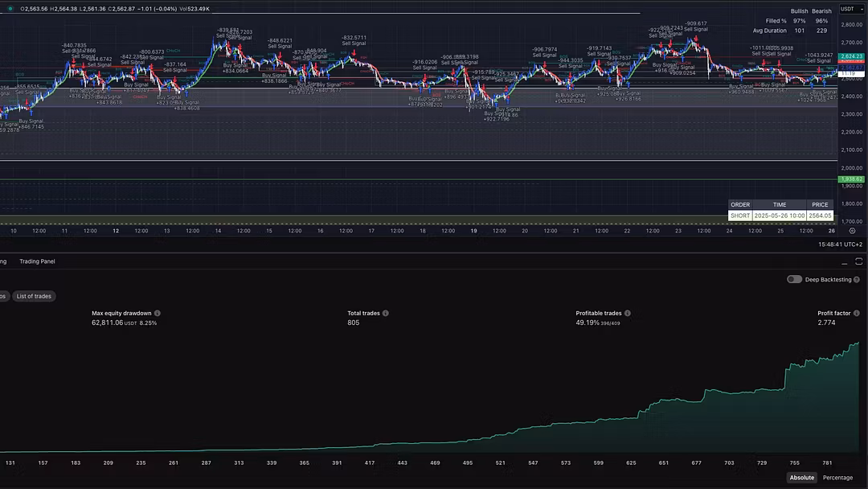Click the green symbol status dot
This screenshot has width=868, height=489.
10,9
